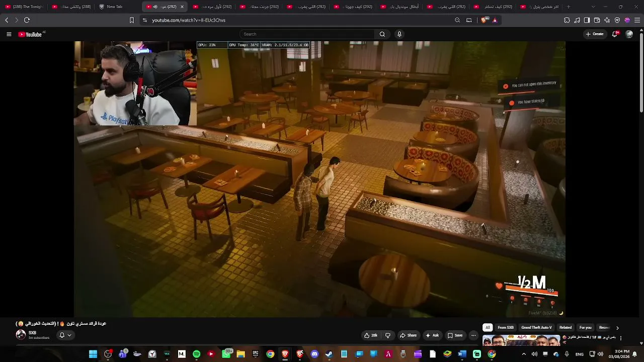Open the browser tab search dropdown arrow
This screenshot has height=362, width=644.
click(593, 7)
